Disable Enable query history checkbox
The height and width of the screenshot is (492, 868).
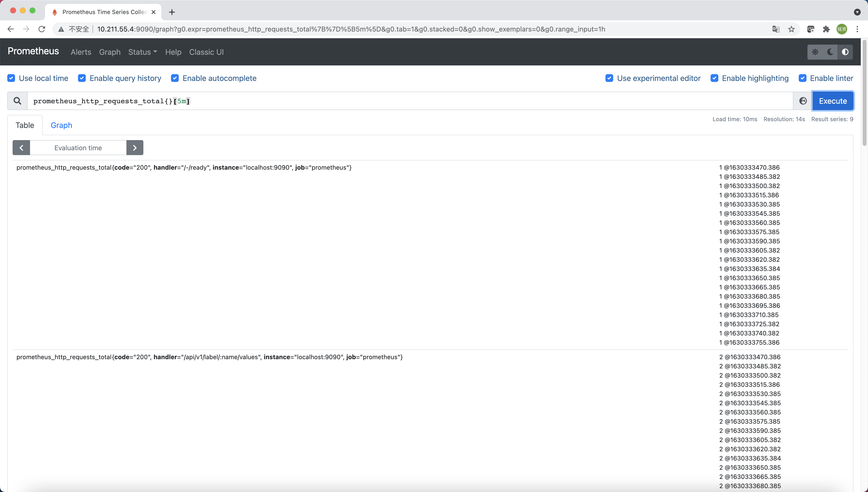82,78
